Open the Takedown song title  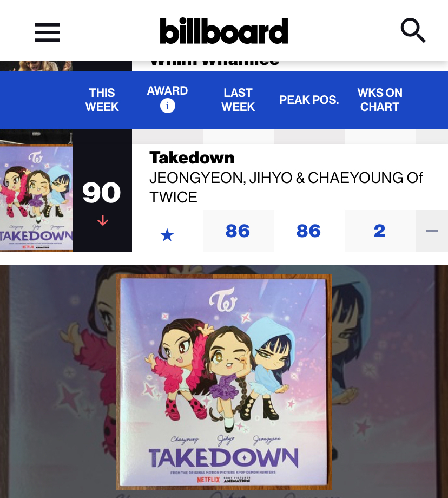192,158
